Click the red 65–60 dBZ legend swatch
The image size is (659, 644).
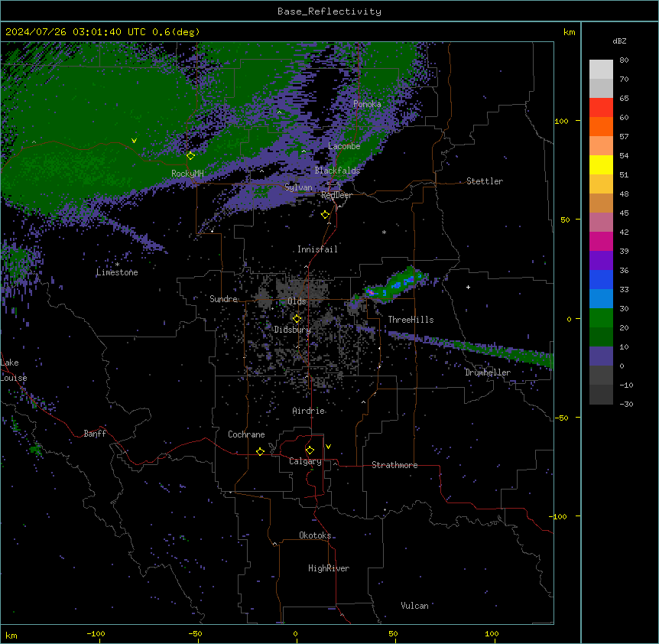coord(601,108)
